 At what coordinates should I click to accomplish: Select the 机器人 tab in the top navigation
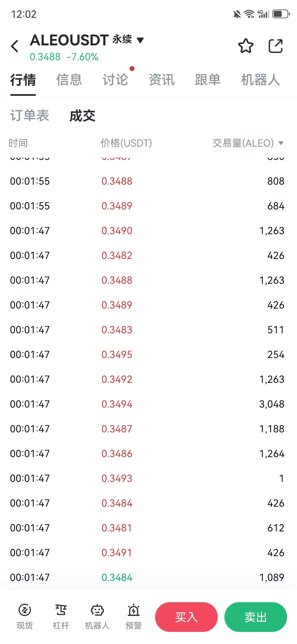[x=260, y=80]
